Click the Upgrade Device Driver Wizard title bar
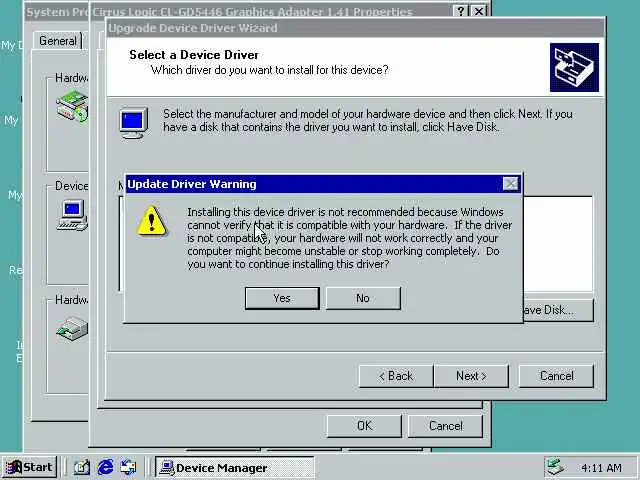Viewport: 640px width, 480px height. pyautogui.click(x=355, y=28)
